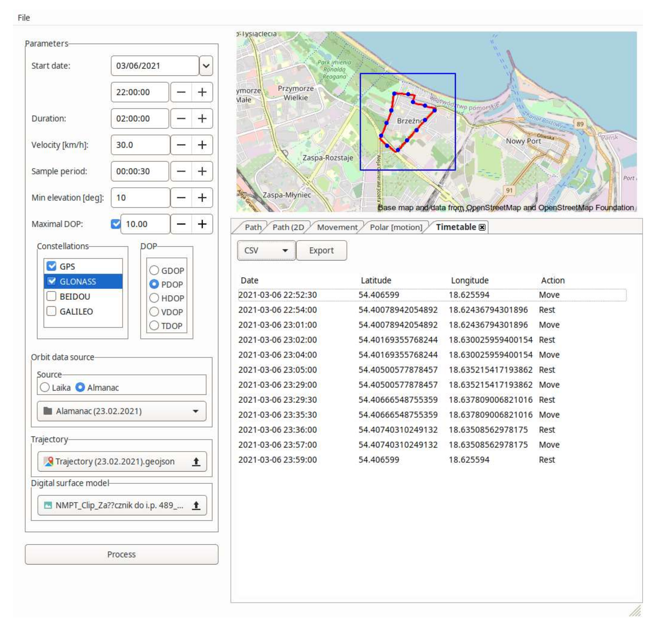Switch to the Polar [motion] tab

point(396,227)
